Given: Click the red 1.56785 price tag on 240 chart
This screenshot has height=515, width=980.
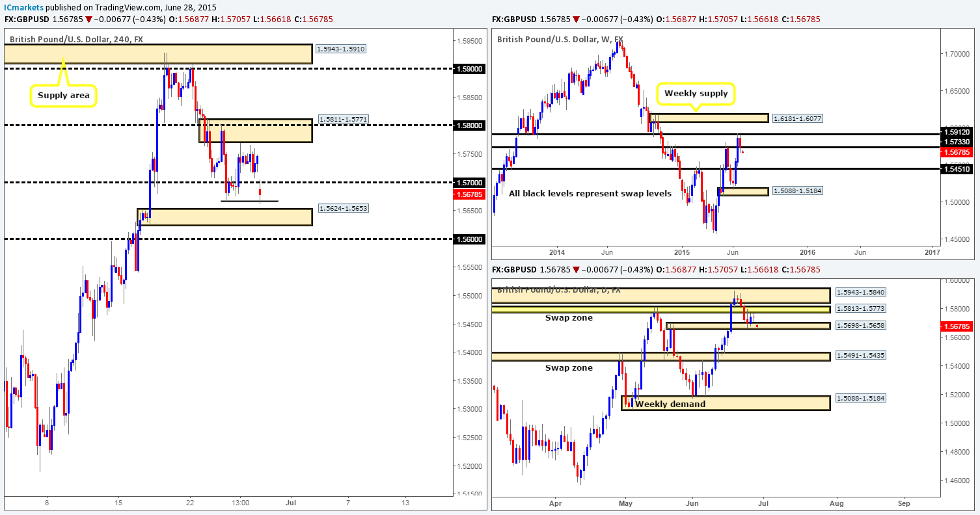Looking at the screenshot, I should pyautogui.click(x=469, y=194).
